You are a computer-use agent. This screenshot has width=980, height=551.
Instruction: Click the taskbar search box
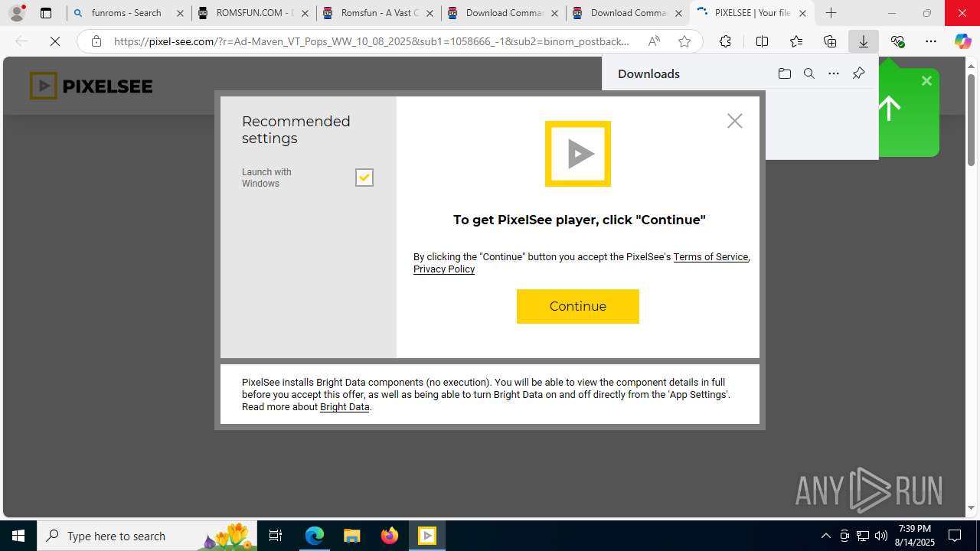coord(147,536)
